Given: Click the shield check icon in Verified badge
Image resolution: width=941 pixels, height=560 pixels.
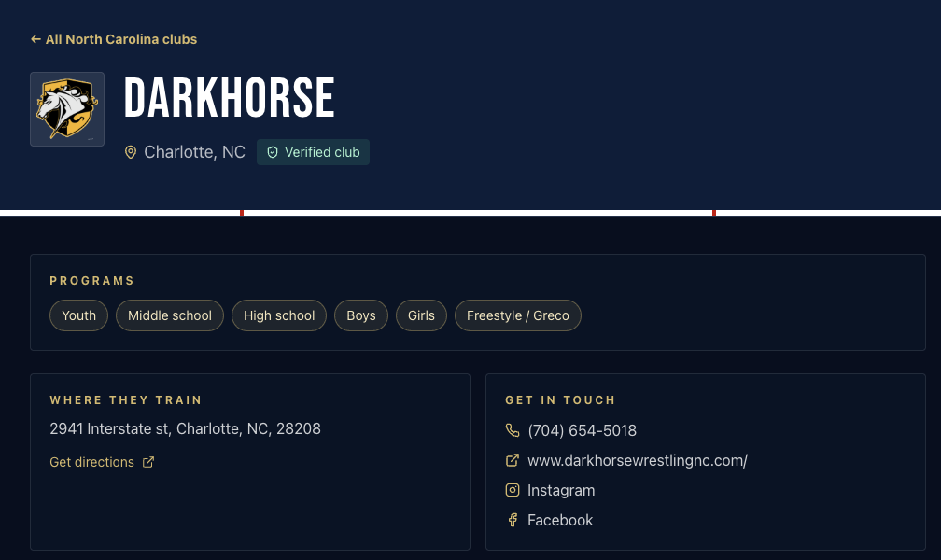Looking at the screenshot, I should tap(273, 152).
